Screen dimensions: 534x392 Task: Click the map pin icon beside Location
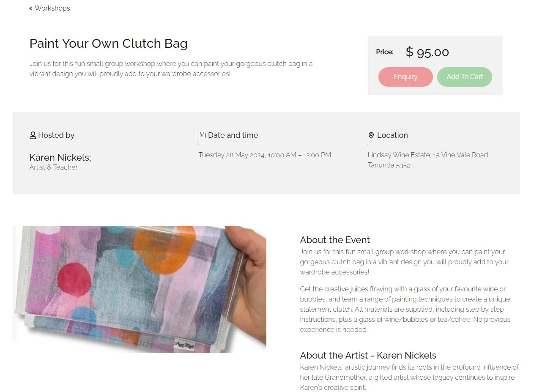point(371,135)
